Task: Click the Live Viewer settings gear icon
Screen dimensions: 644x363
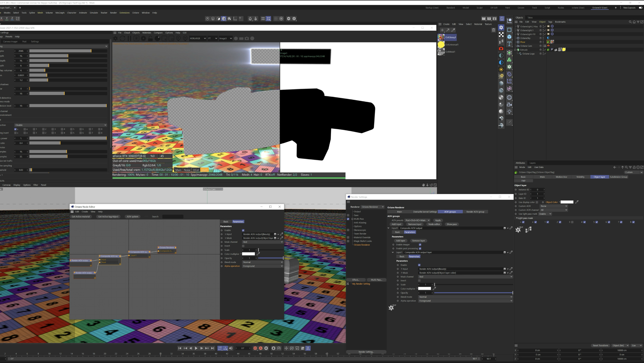Action: (x=144, y=38)
